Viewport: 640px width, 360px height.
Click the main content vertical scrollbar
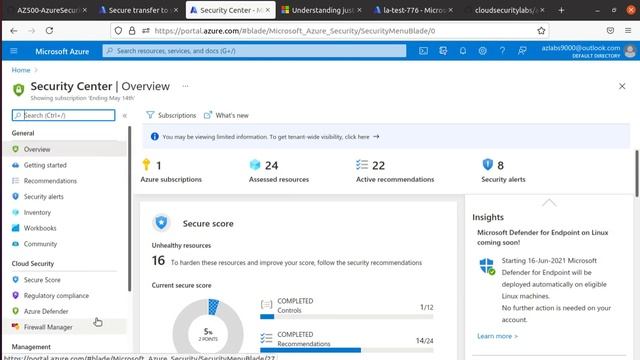pos(636,173)
